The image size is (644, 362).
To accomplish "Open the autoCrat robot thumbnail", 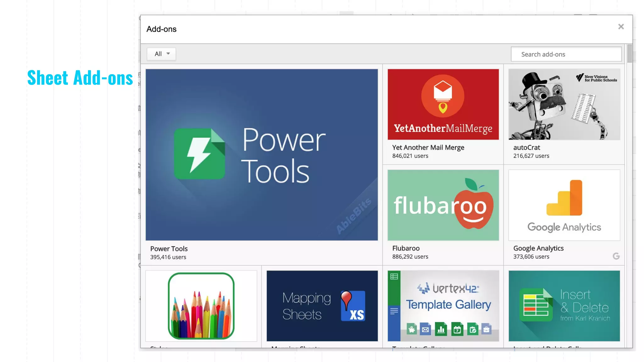I will pos(564,104).
